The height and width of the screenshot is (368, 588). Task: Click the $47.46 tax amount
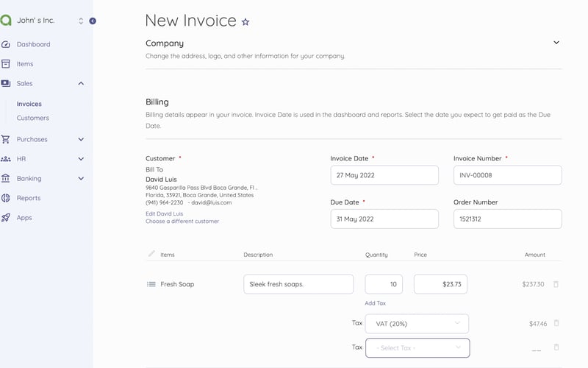[538, 324]
